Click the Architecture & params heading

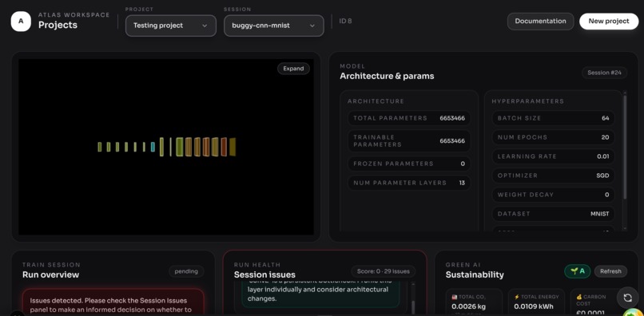(387, 77)
